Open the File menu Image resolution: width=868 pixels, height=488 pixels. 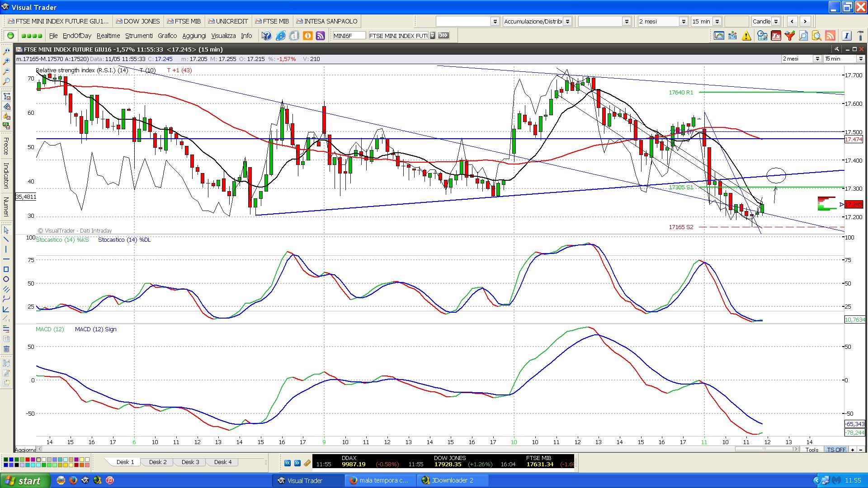point(53,36)
